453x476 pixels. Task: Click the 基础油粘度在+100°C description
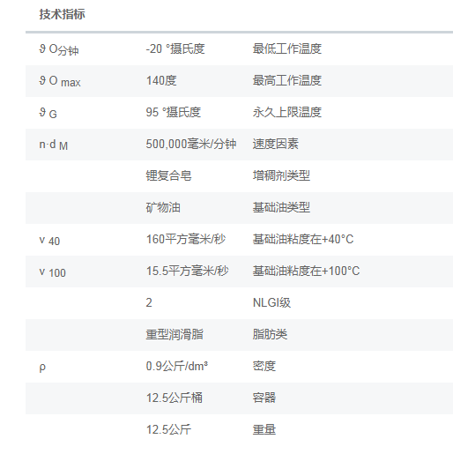[306, 271]
